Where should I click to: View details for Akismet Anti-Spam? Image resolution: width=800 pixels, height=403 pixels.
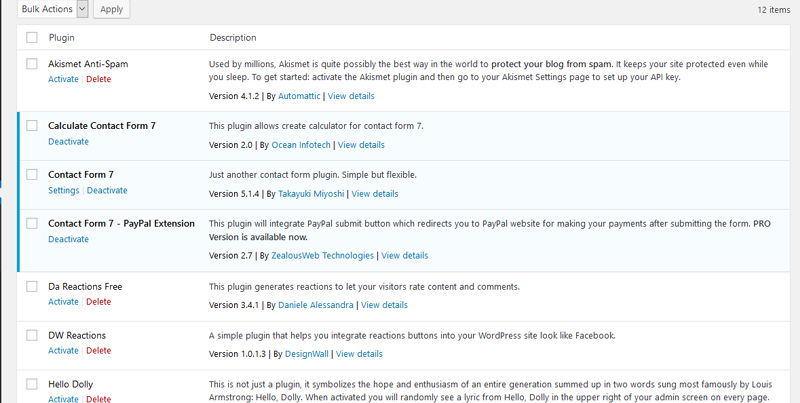[351, 96]
